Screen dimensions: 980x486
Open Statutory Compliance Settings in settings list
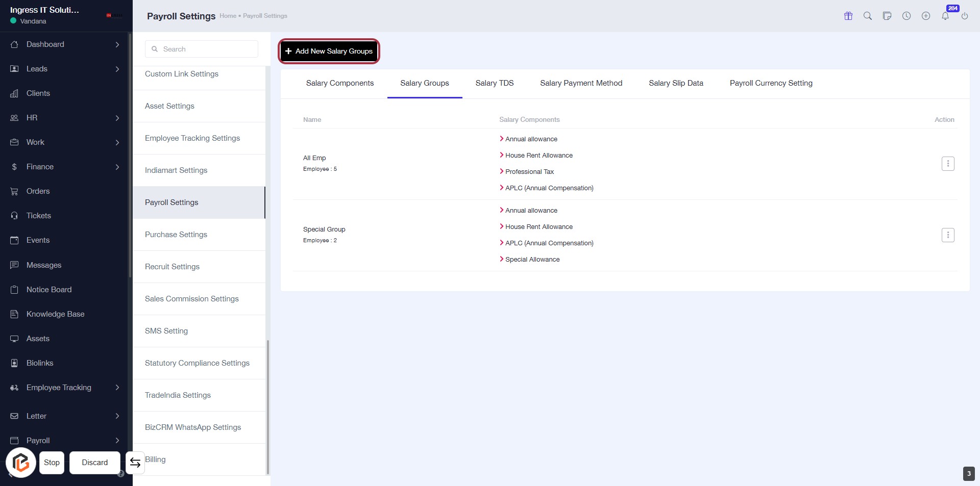[197, 363]
